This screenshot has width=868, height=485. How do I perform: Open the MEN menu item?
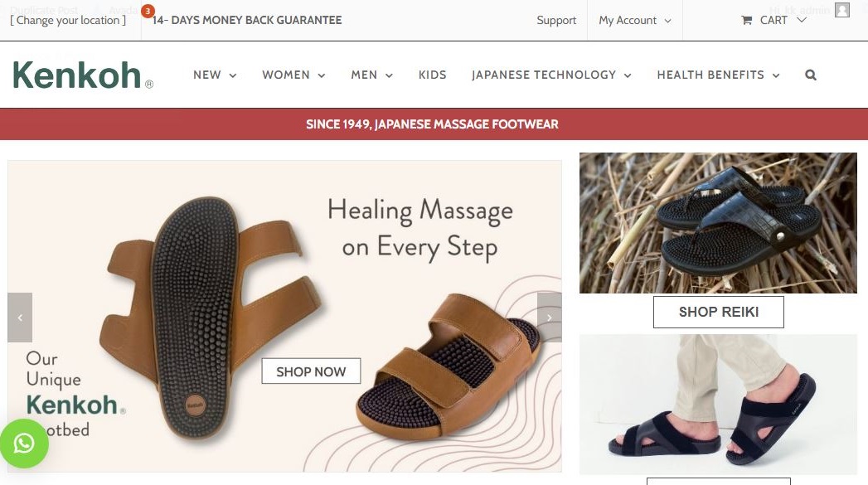(371, 75)
